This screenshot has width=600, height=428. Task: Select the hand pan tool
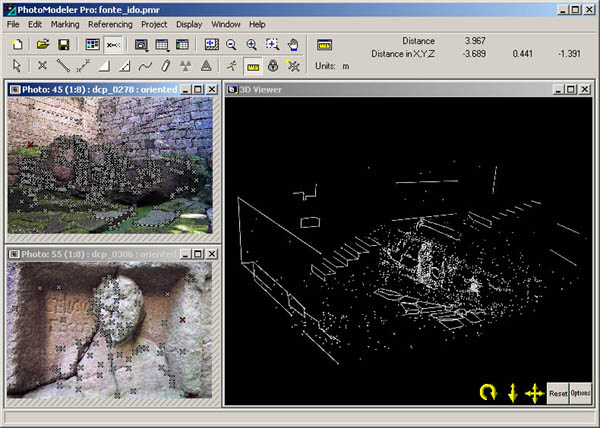click(x=293, y=45)
